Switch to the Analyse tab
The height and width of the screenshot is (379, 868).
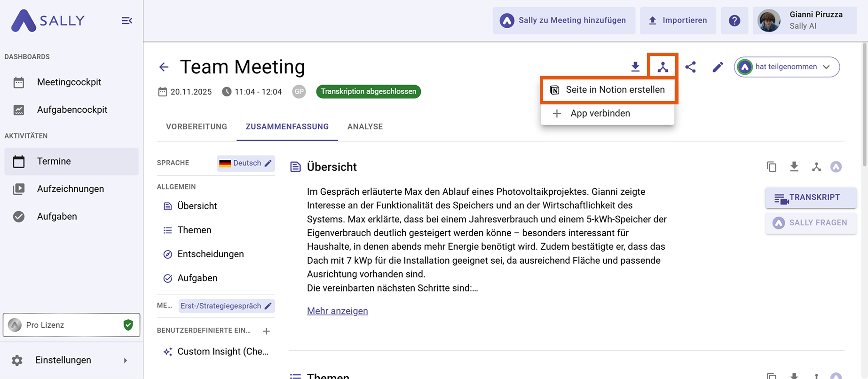(x=365, y=126)
